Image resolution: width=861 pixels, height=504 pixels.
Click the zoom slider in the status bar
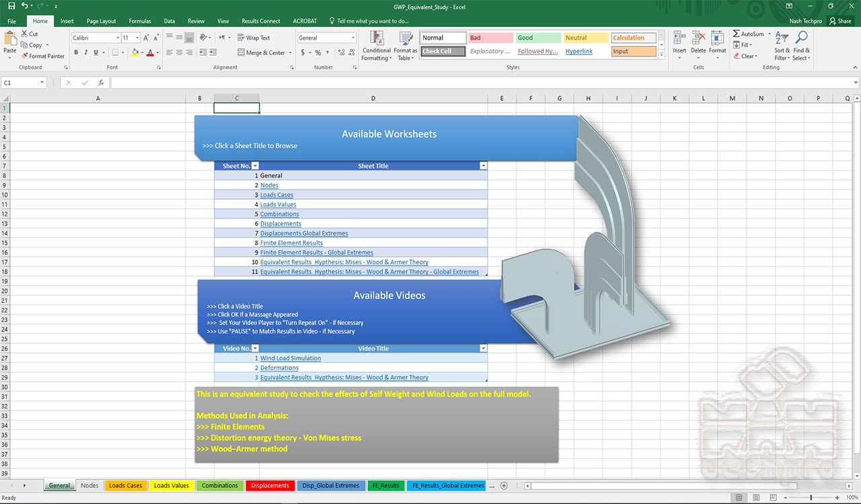811,497
